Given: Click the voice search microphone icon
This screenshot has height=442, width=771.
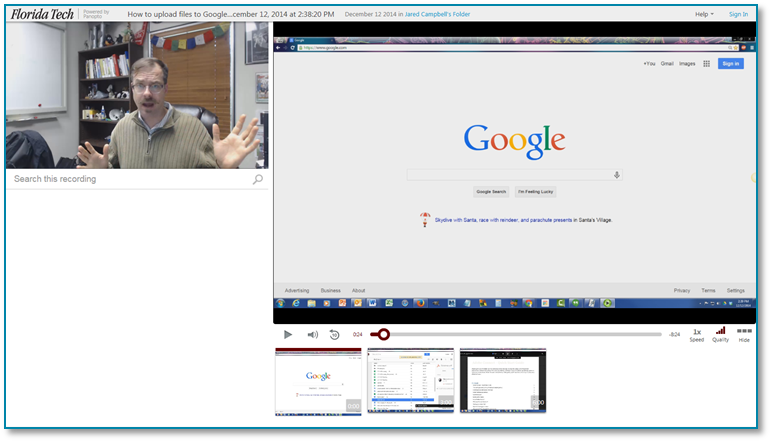Looking at the screenshot, I should point(617,175).
